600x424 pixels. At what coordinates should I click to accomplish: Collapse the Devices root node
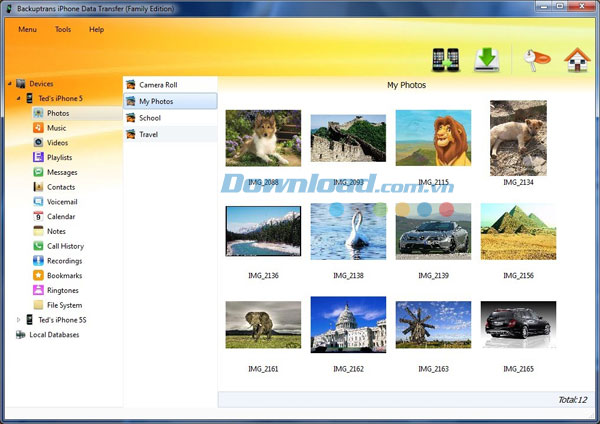tap(9, 84)
